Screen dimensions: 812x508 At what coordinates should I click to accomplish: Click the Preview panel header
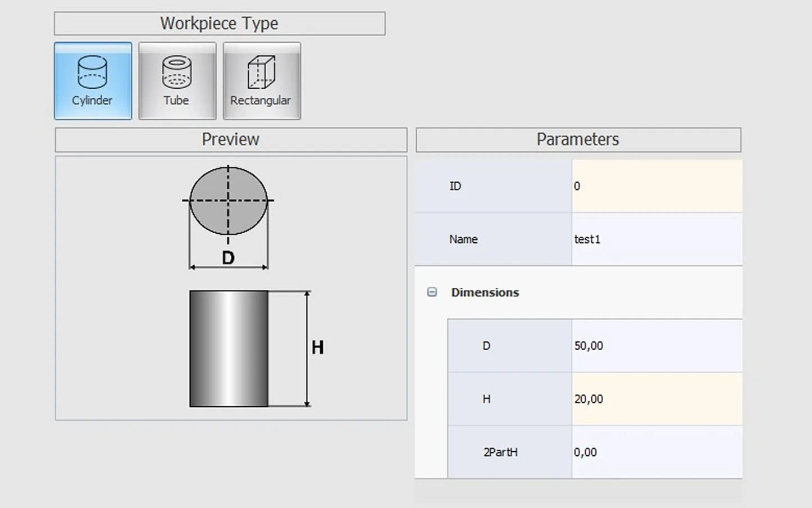[231, 139]
